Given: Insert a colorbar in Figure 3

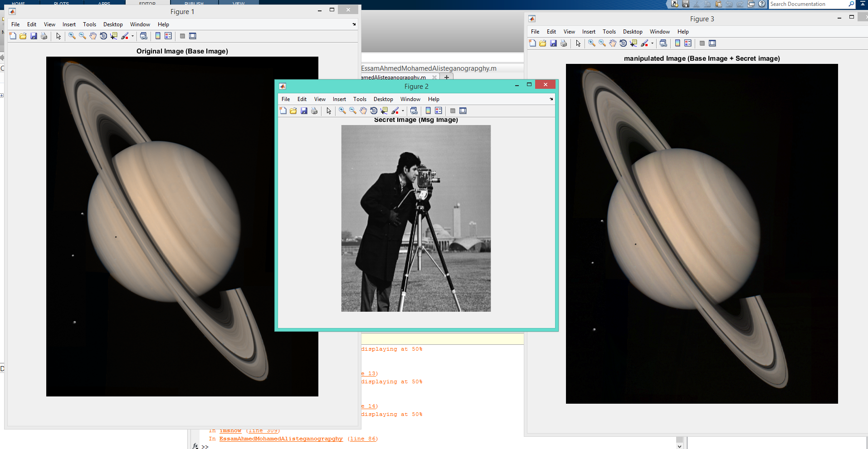Looking at the screenshot, I should 678,43.
